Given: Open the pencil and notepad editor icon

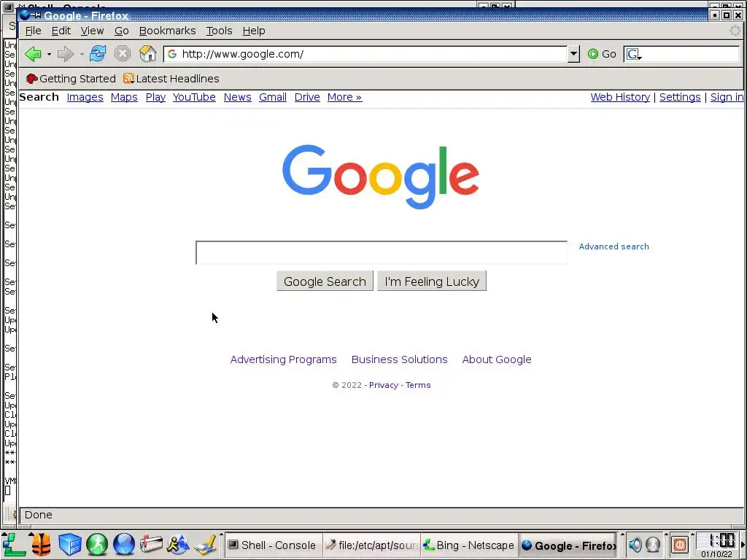Looking at the screenshot, I should point(205,545).
